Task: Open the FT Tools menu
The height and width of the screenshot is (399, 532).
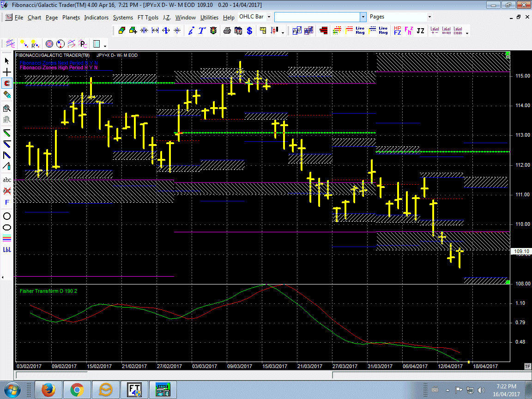Action: click(x=148, y=17)
